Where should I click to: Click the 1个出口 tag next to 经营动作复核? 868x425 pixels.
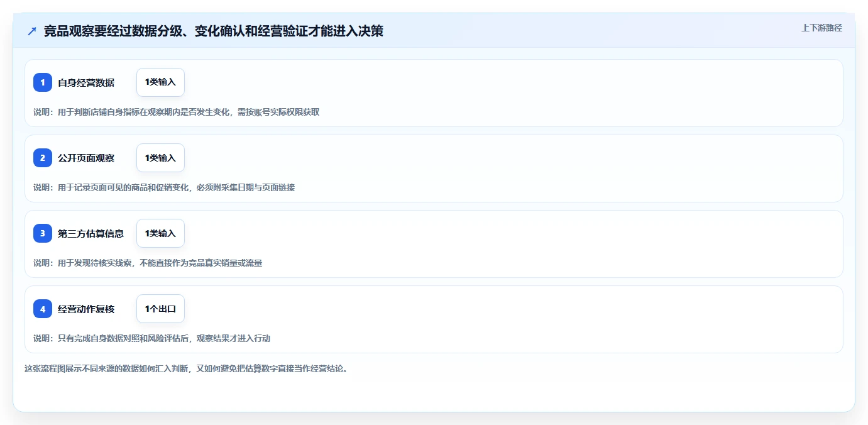click(160, 309)
